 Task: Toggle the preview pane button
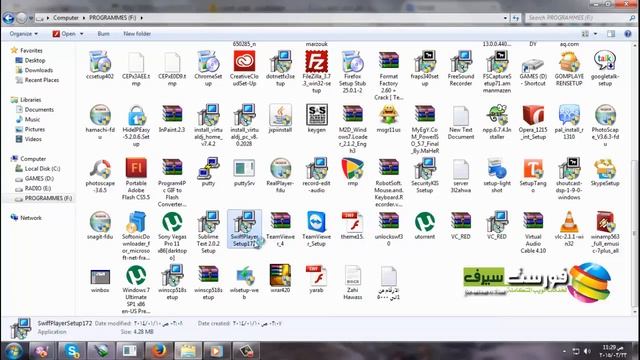(x=611, y=34)
